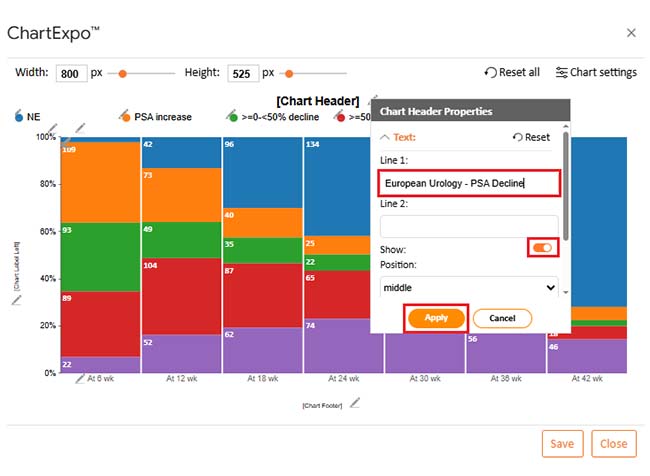The image size is (650, 476).
Task: Edit the >=0-<50% decline legend with its pencil
Action: 233,116
